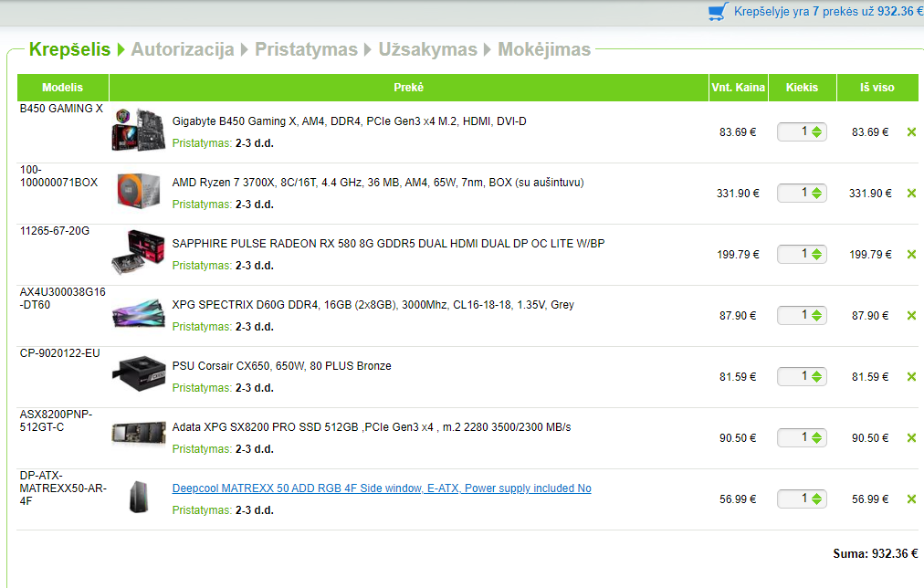924x588 pixels.
Task: Open XPG SPECTRIX D60G DDR4 product title
Action: pyautogui.click(x=373, y=305)
